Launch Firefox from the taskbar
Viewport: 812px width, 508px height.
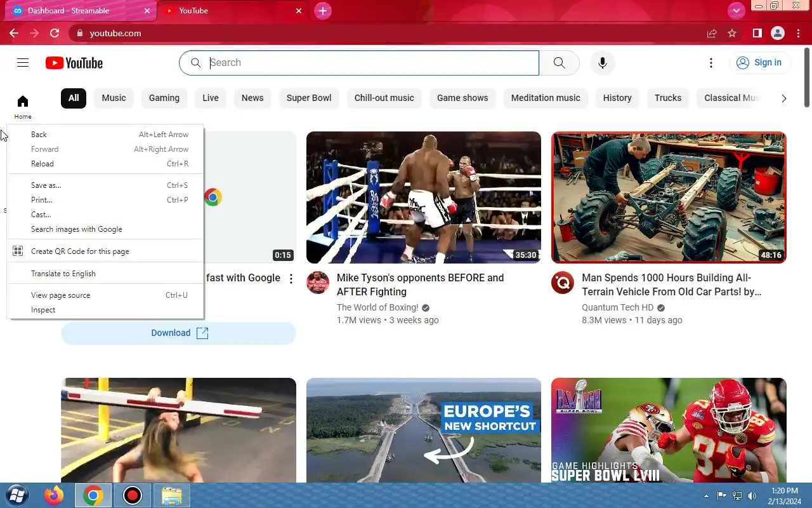(x=54, y=495)
